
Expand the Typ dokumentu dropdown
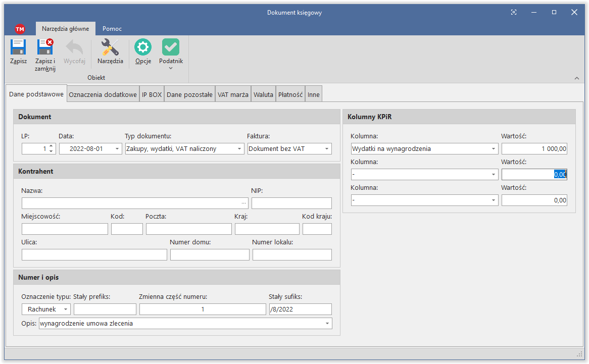point(239,149)
